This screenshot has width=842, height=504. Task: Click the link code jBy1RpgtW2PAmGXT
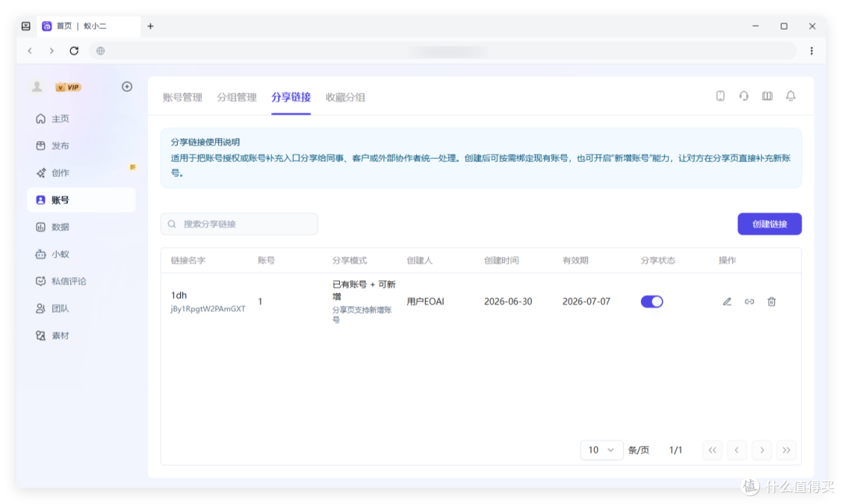point(208,308)
